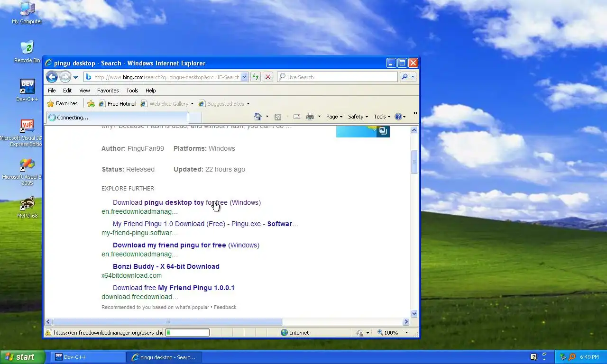The image size is (607, 364).
Task: Switch to Dev-C++ taskbar button
Action: coord(89,357)
